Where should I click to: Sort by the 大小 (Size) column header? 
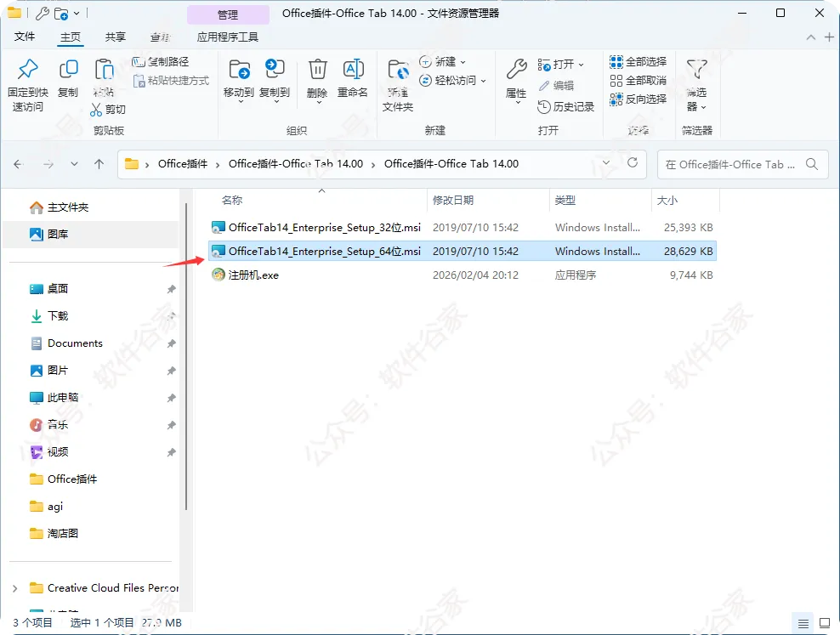tap(667, 201)
